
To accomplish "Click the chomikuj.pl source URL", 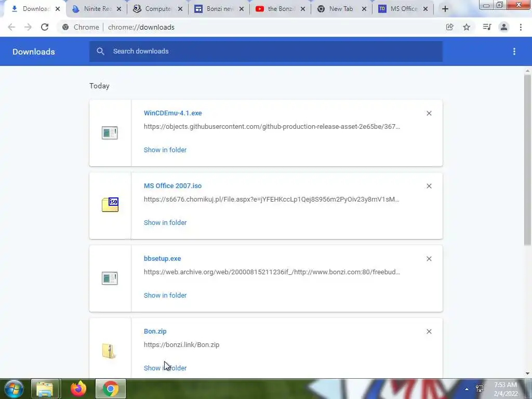I will 271,199.
